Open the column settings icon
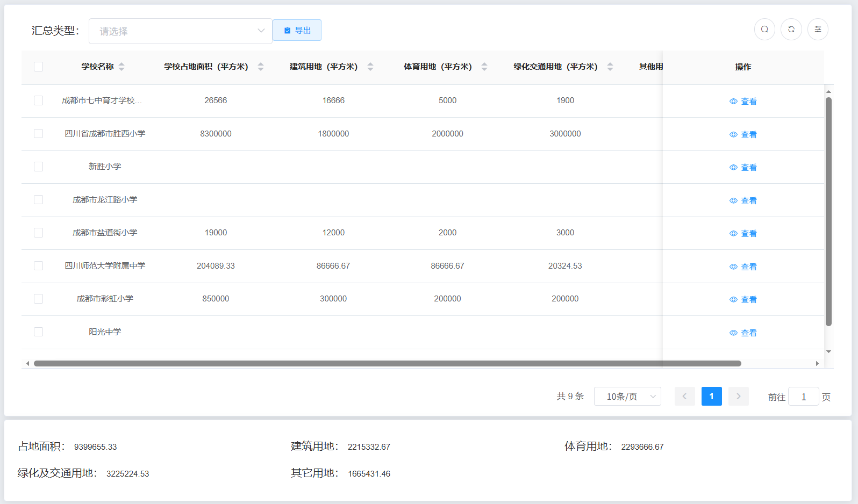 click(818, 30)
